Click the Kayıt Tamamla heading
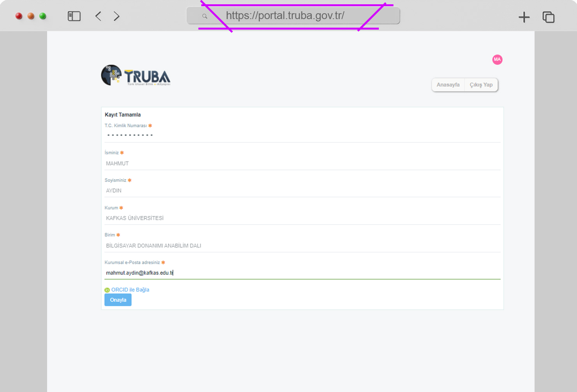Viewport: 577px width, 392px height. point(123,114)
